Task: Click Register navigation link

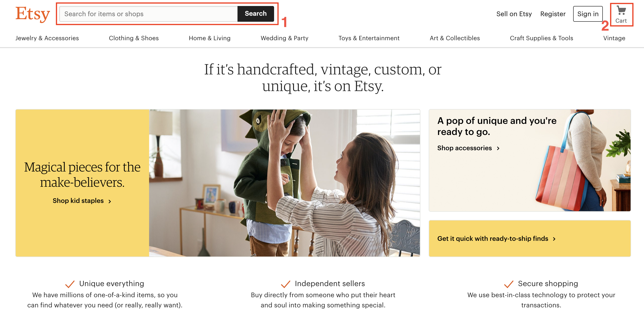Action: click(554, 14)
